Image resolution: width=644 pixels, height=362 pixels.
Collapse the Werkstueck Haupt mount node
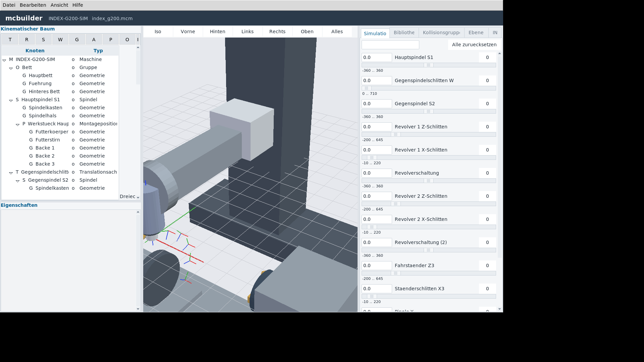coord(18,124)
